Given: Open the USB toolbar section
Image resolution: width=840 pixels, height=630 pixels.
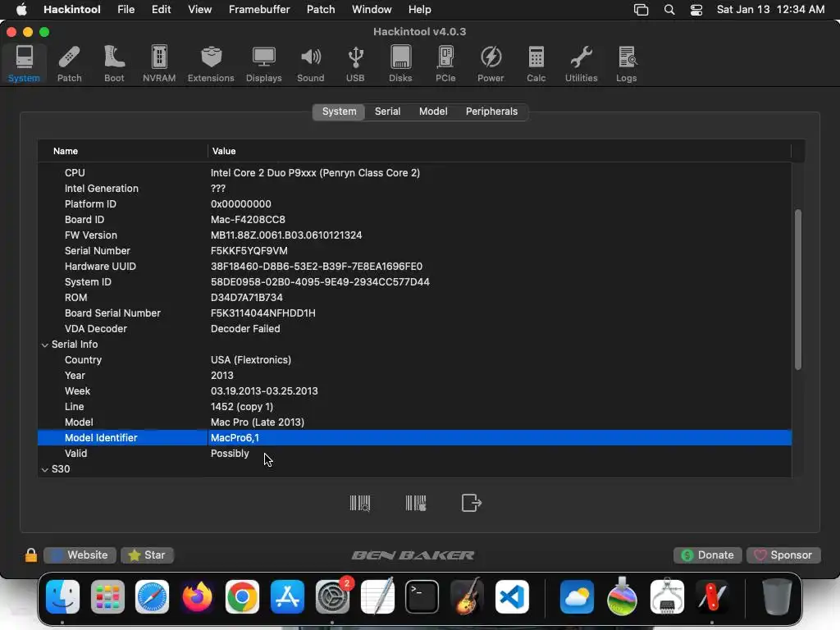Looking at the screenshot, I should pos(355,64).
